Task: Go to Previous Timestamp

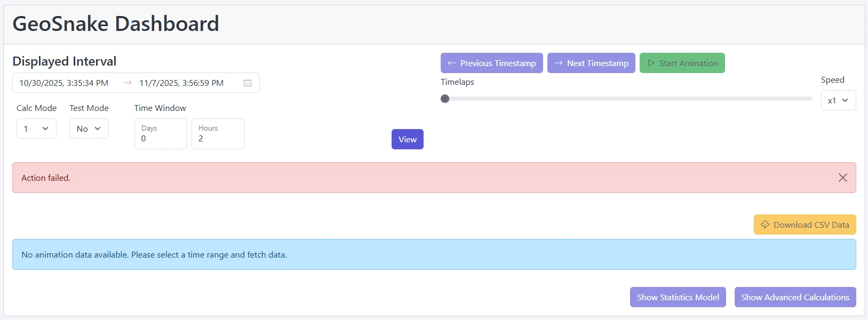Action: coord(491,63)
